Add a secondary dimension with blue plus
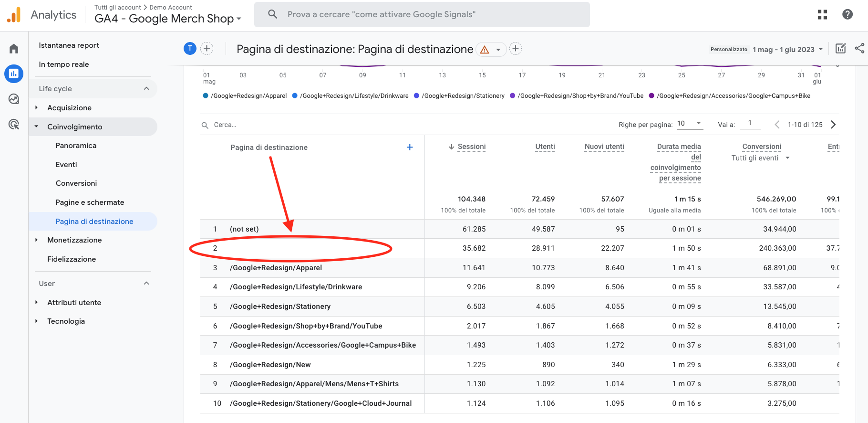This screenshot has height=423, width=868. tap(410, 147)
